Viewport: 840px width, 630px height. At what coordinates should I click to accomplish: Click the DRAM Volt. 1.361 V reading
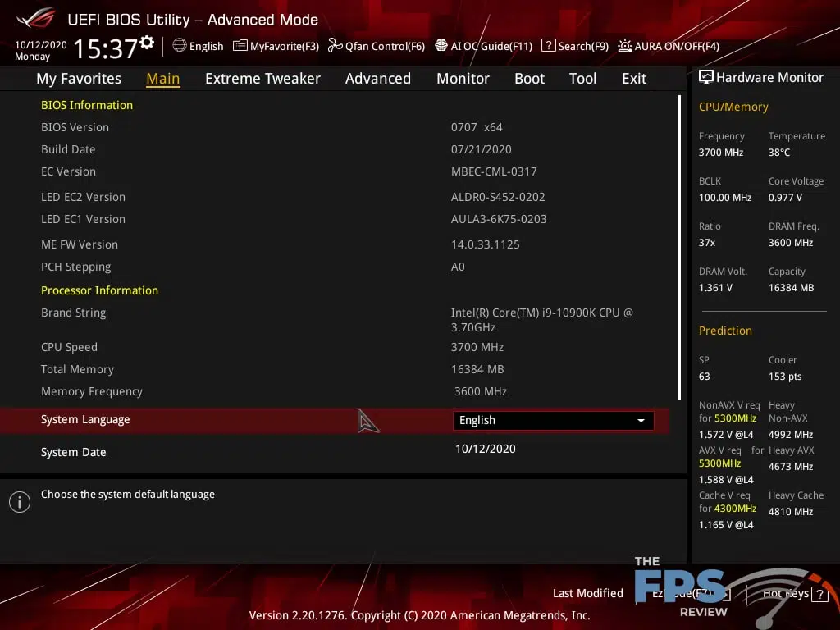[x=715, y=288]
